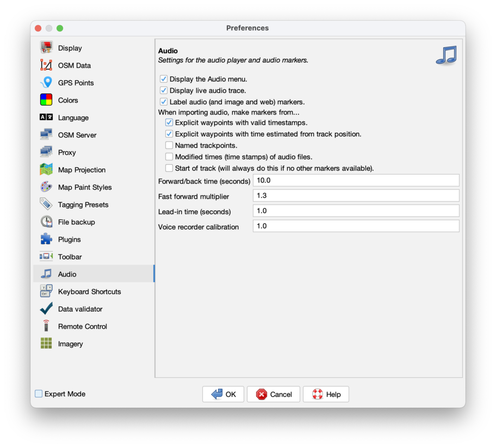Click the OSM Data sidebar icon
Screen dimensions: 496x448
47,65
